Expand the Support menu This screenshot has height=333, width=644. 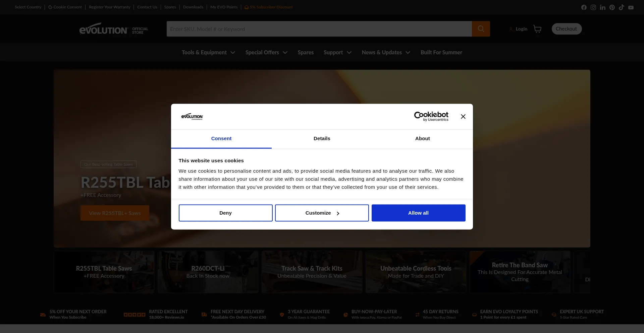pyautogui.click(x=337, y=52)
